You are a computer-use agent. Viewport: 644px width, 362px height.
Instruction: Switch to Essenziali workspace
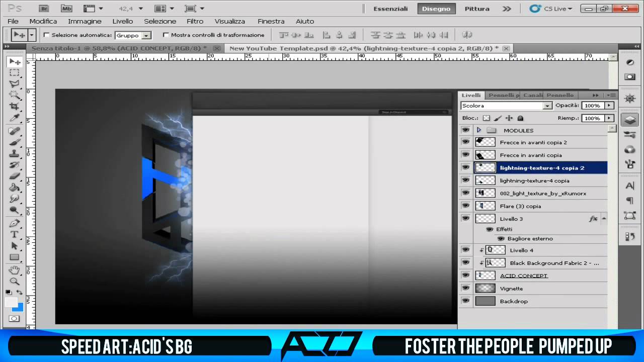click(390, 9)
